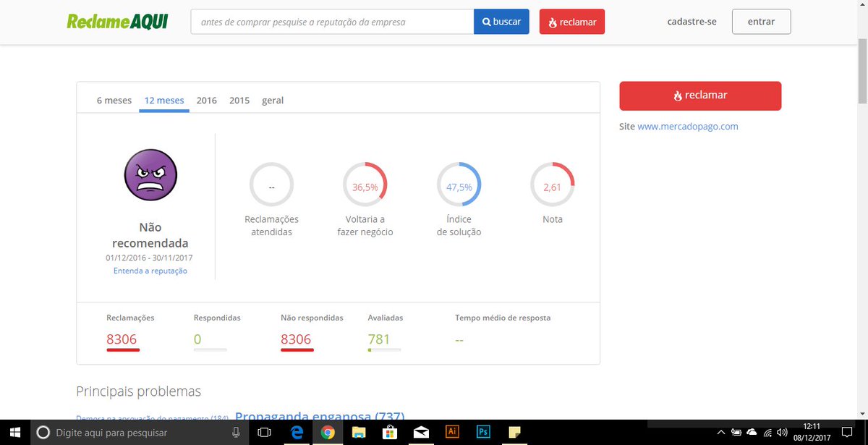Click the blue buscar button
This screenshot has height=445, width=868.
click(501, 22)
